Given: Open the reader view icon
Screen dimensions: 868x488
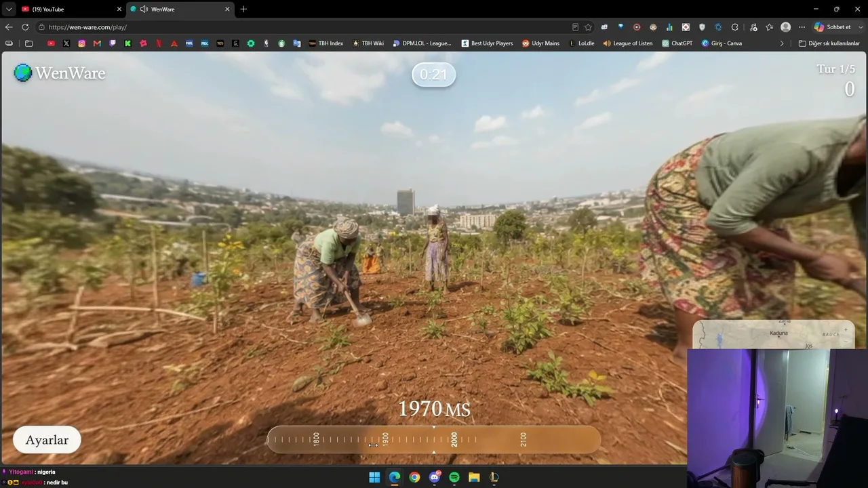Looking at the screenshot, I should coord(575,27).
